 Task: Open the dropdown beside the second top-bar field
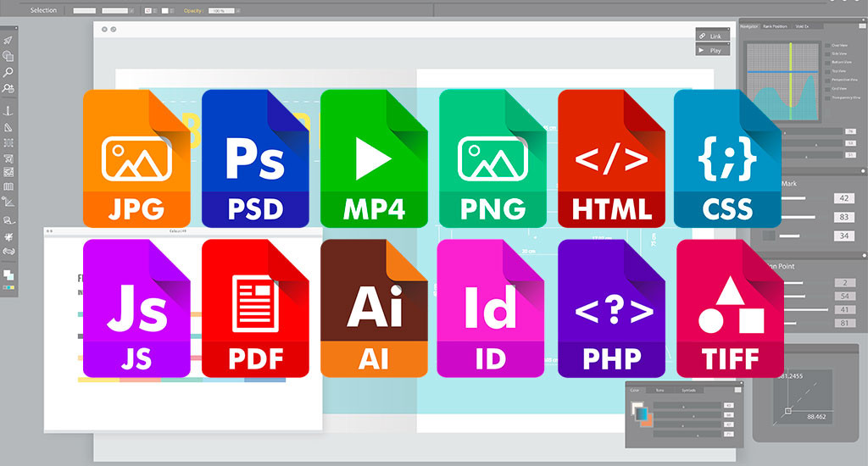[131, 10]
